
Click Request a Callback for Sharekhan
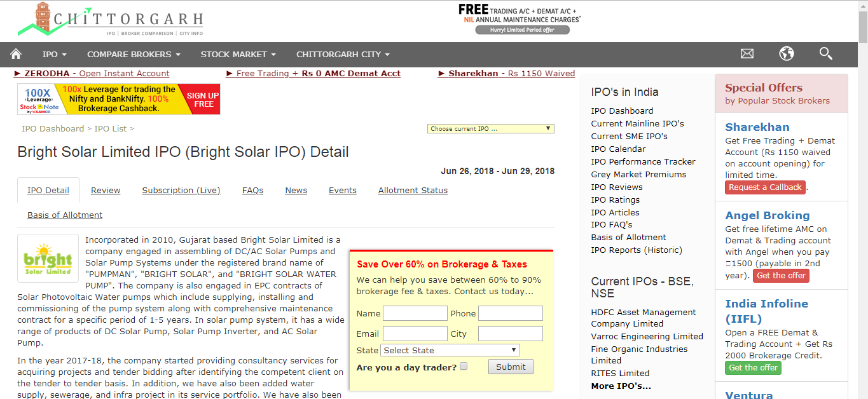(x=765, y=187)
